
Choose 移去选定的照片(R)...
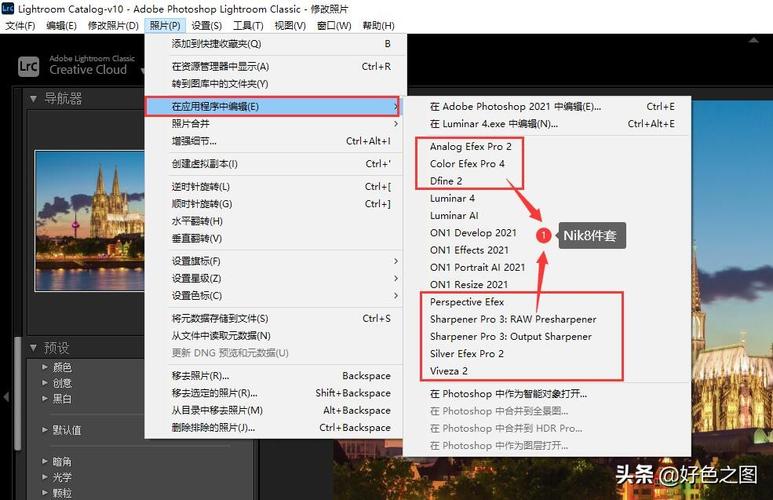coord(275,393)
